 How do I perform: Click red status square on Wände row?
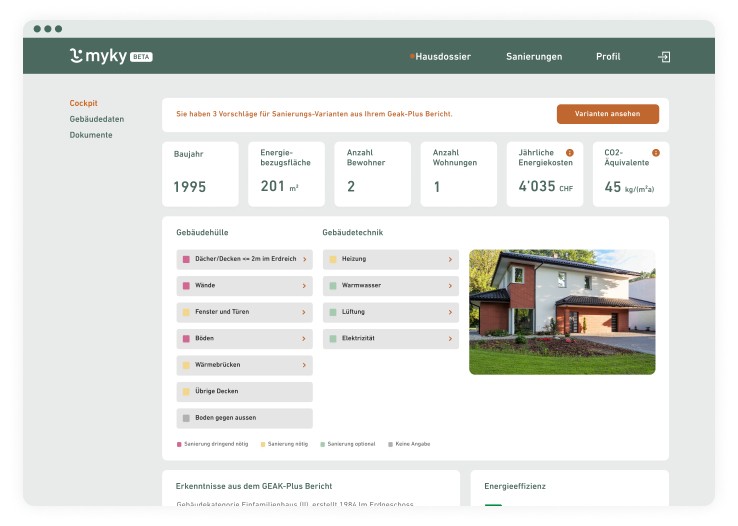pos(186,286)
